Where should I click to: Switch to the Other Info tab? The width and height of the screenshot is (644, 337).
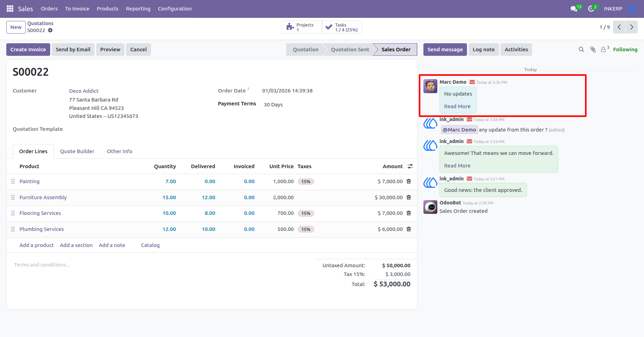tap(120, 151)
